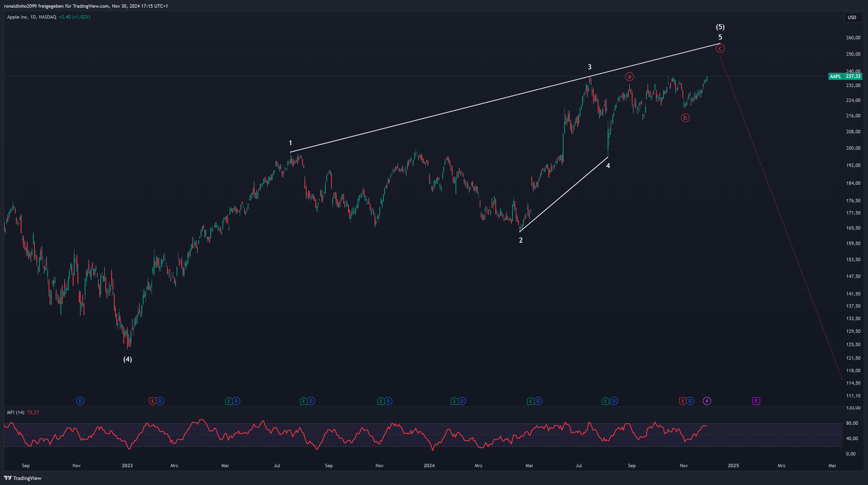The width and height of the screenshot is (868, 485).
Task: Select the MFI (14) indicator label
Action: pyautogui.click(x=15, y=413)
